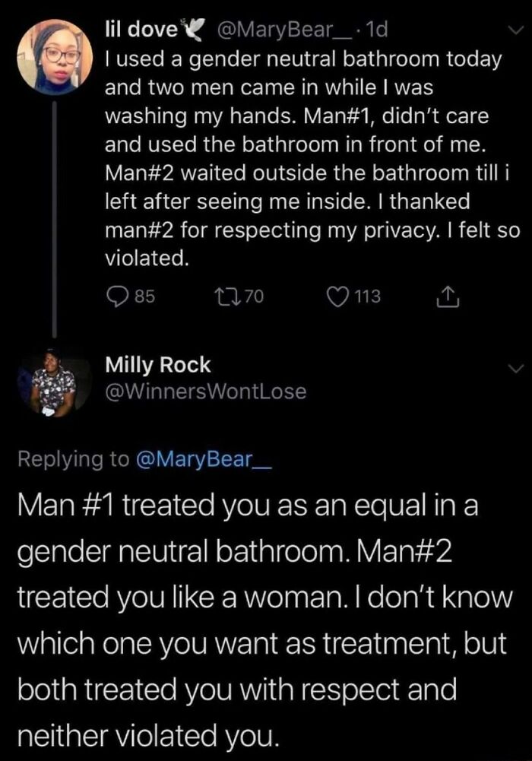Open the reply icon on lil dove's tweet
Viewport: 532px width, 761px height.
(116, 296)
